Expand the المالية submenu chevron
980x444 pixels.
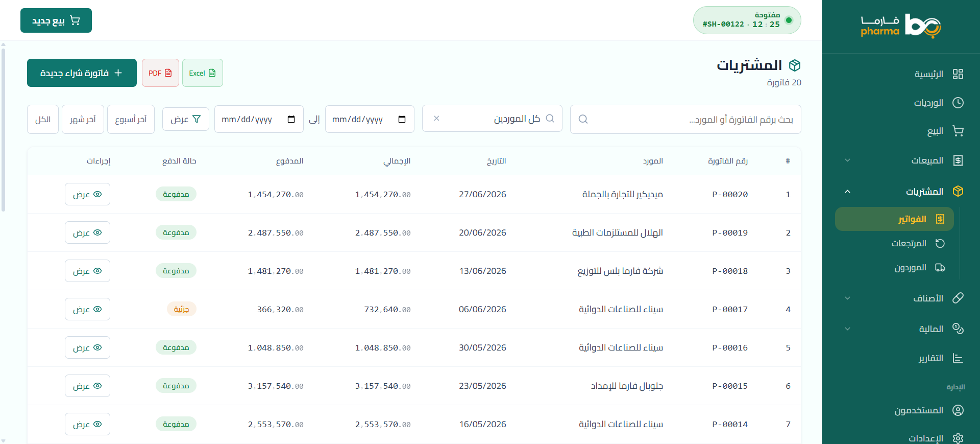tap(847, 329)
